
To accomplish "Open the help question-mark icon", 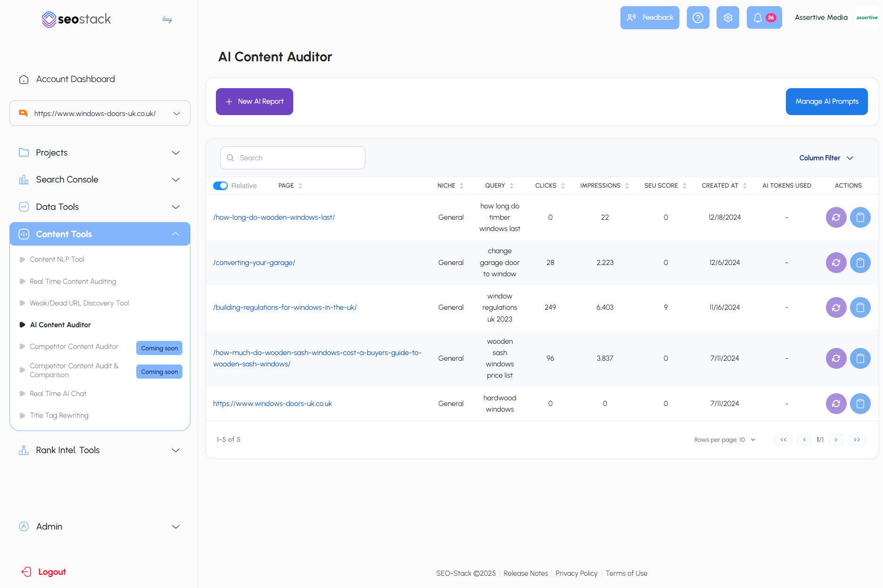I will 698,17.
